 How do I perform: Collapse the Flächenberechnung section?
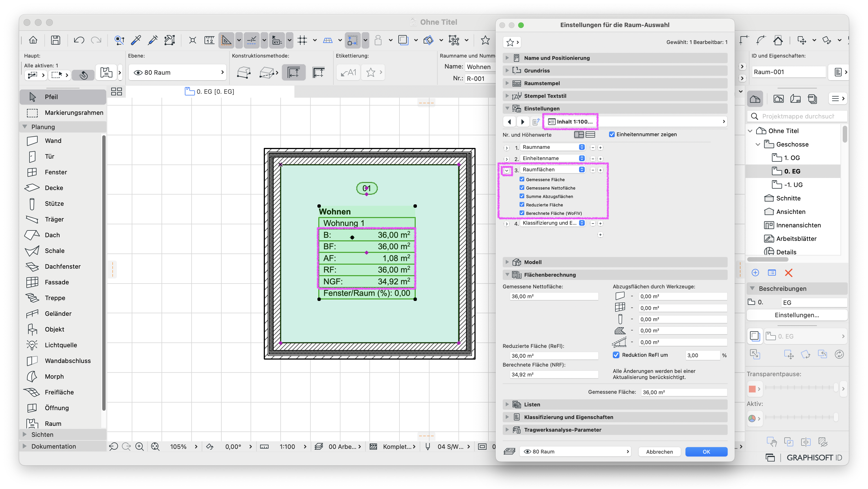(507, 275)
